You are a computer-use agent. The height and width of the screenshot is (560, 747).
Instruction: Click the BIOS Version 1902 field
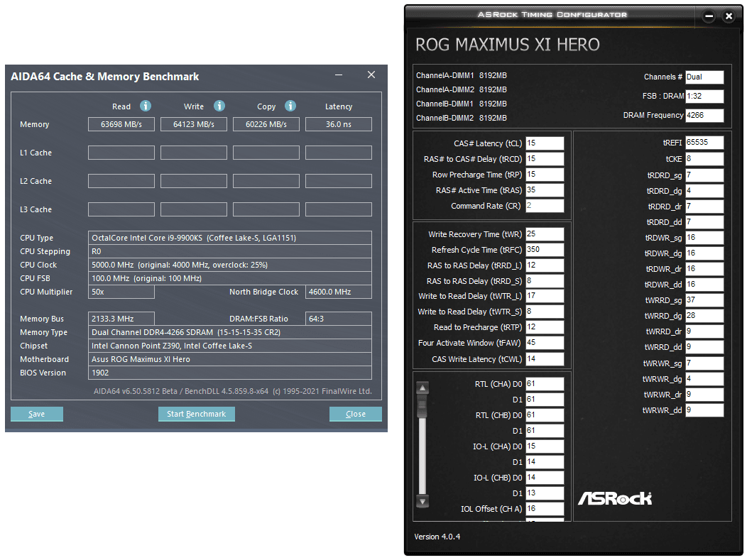point(229,373)
